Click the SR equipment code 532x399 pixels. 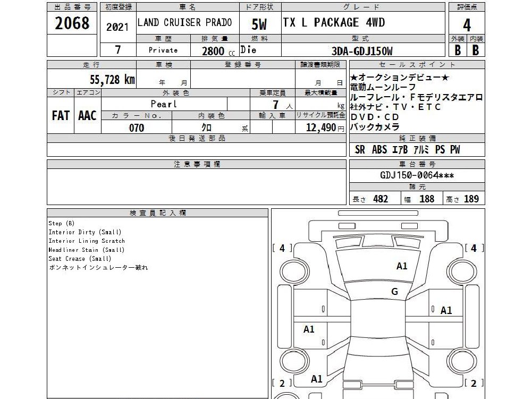360,149
